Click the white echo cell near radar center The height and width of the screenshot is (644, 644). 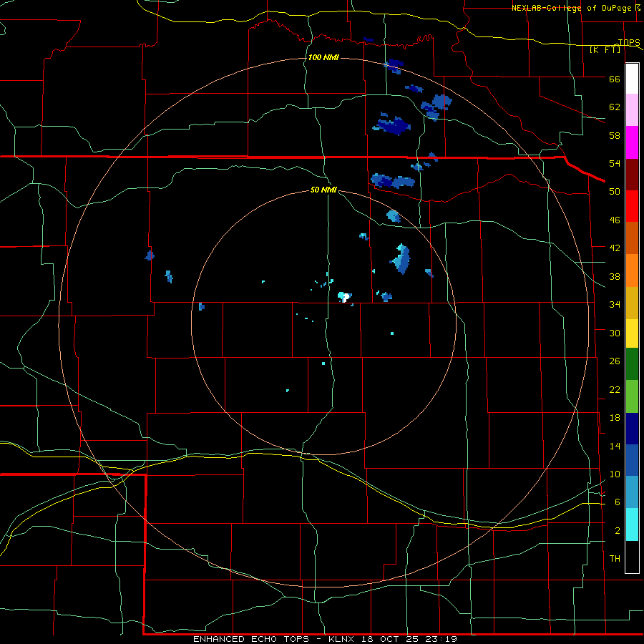(x=346, y=297)
